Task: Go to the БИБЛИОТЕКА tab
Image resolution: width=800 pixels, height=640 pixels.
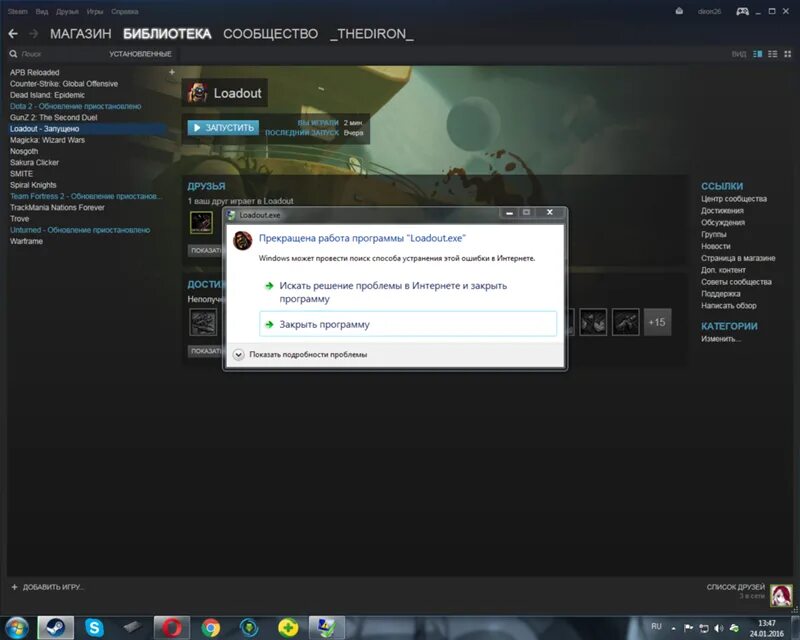Action: coord(167,34)
